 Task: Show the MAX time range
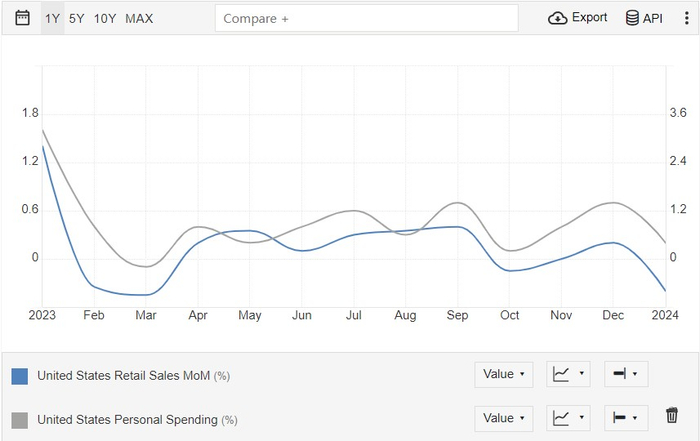point(139,18)
